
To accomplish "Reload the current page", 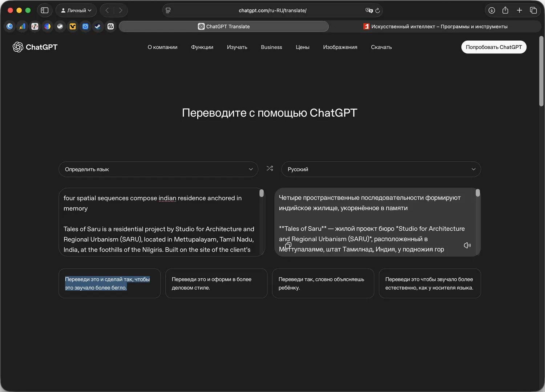I will (378, 11).
